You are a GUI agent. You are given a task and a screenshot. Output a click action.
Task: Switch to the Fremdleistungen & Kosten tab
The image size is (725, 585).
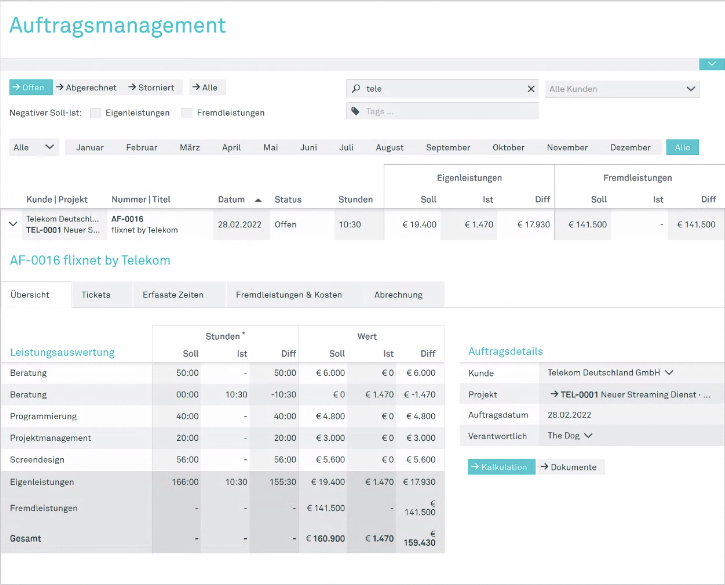pyautogui.click(x=289, y=295)
